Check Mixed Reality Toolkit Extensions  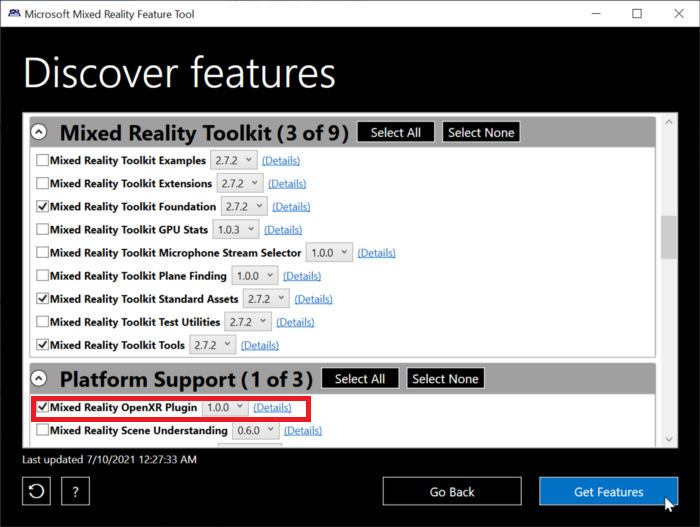pos(42,183)
